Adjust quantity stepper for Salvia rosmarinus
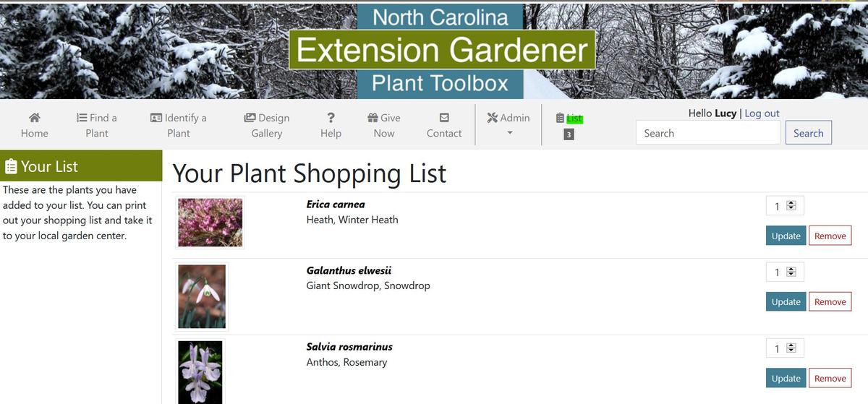868x404 pixels. coord(791,348)
